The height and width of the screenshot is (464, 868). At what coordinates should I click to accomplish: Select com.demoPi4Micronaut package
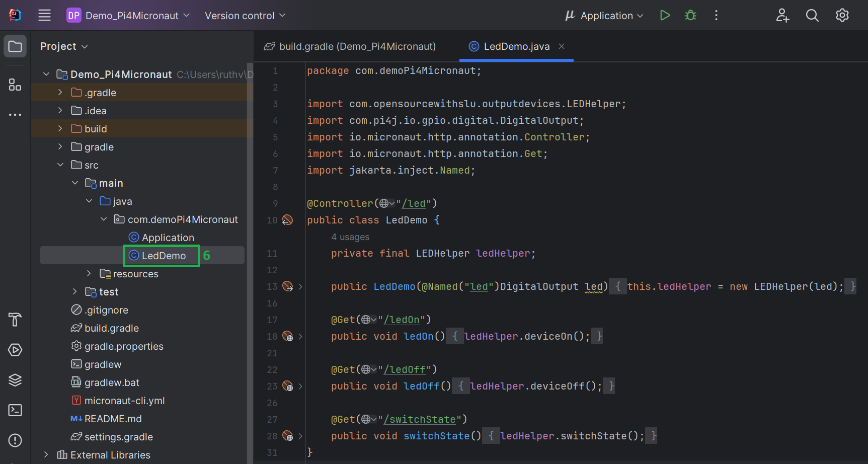click(176, 219)
